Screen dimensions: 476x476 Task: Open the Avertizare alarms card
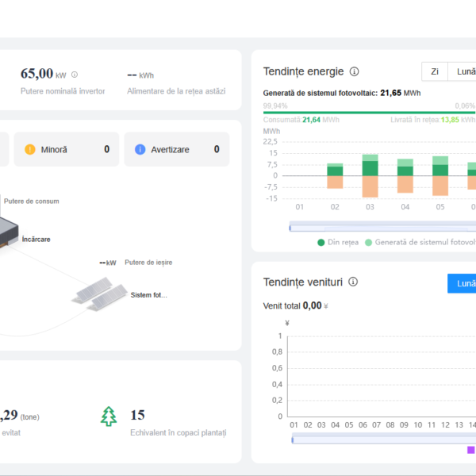176,149
